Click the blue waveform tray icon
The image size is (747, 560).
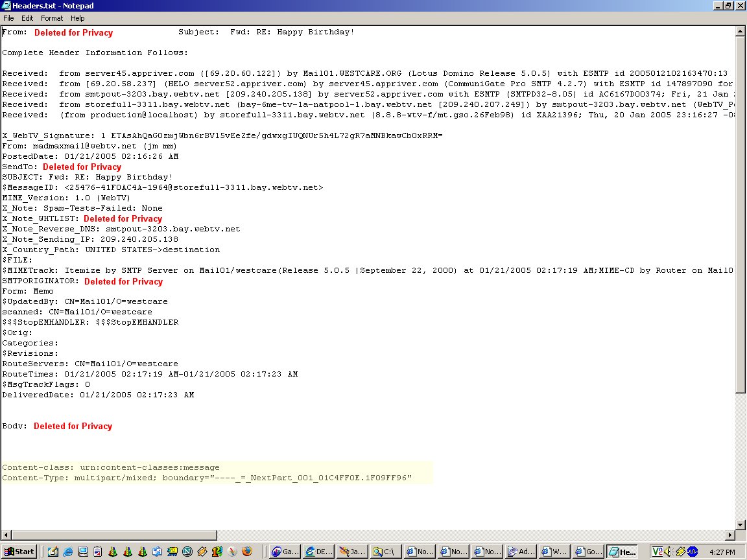[x=693, y=552]
